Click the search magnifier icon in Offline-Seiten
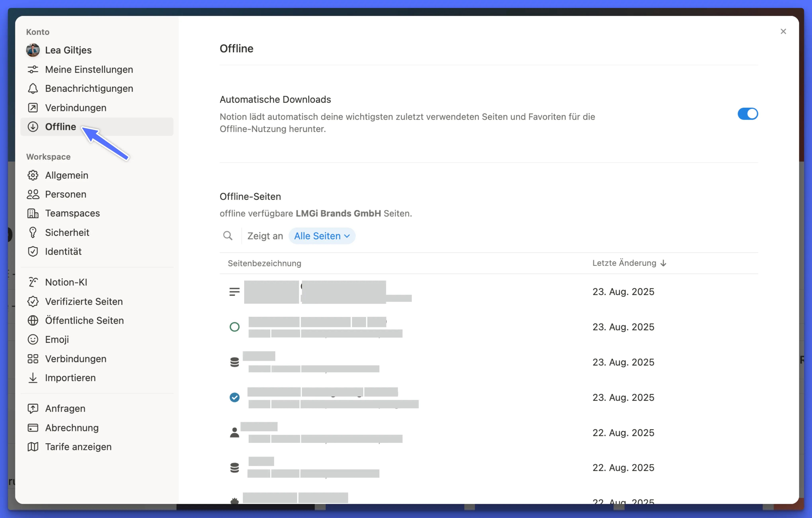 (x=228, y=235)
